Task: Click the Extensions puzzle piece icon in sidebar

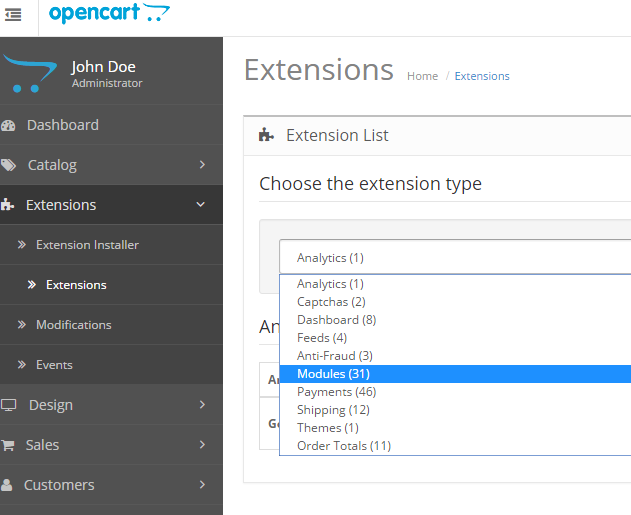Action: tap(9, 205)
